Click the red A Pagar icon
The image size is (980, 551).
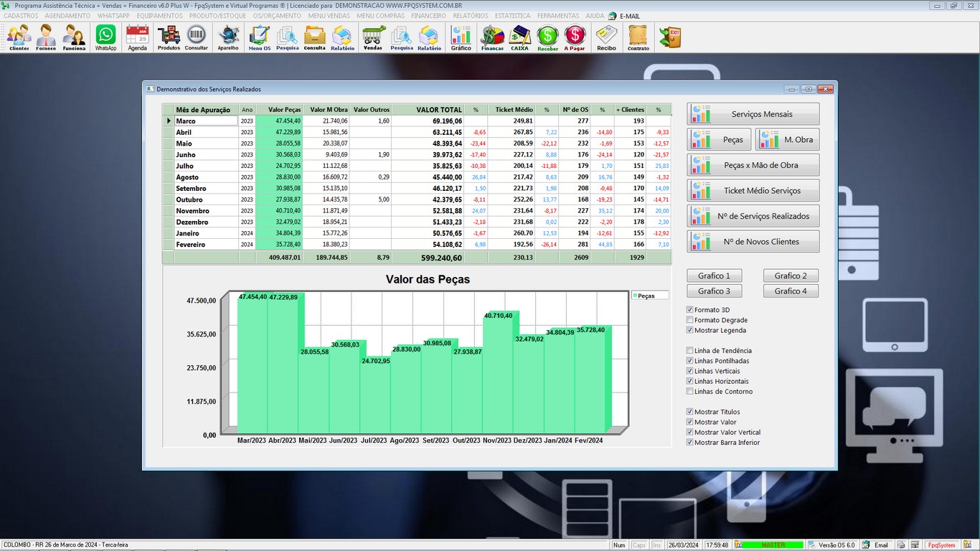coord(575,37)
